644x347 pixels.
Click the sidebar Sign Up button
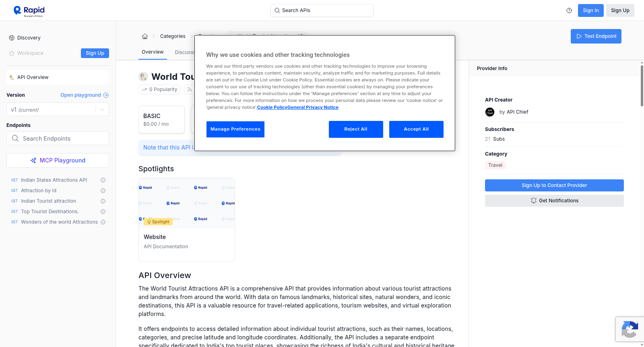point(95,53)
